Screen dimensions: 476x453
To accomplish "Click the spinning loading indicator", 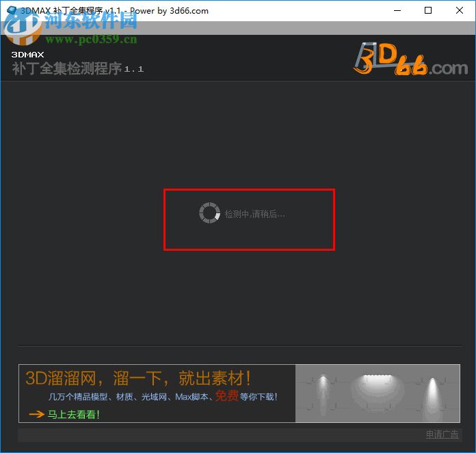I will (209, 213).
